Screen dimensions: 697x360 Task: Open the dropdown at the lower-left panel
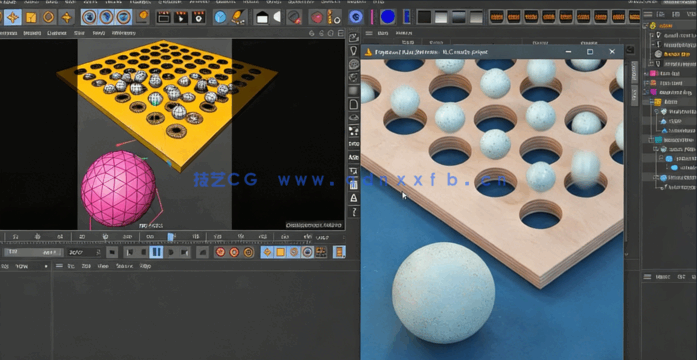point(45,266)
